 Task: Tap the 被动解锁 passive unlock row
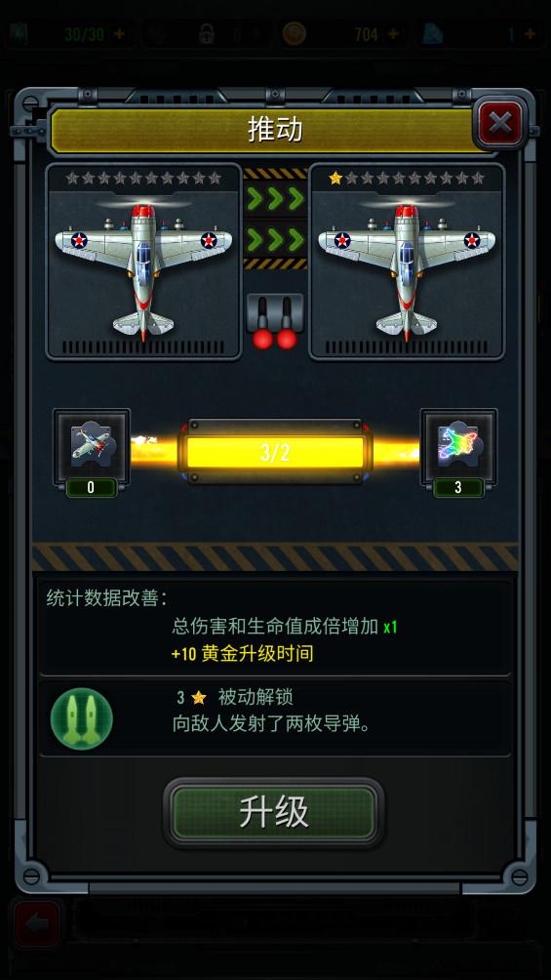click(x=275, y=718)
